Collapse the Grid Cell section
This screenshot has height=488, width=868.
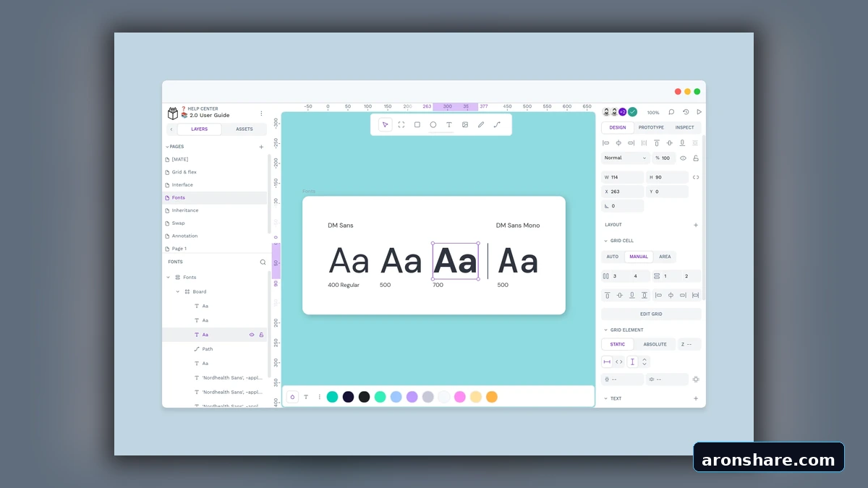point(605,241)
